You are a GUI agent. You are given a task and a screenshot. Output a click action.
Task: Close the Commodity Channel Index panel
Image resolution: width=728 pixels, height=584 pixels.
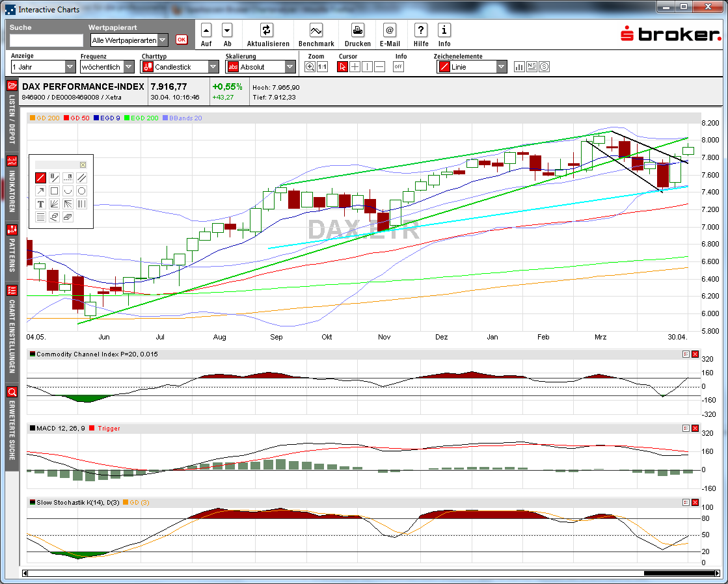[694, 354]
